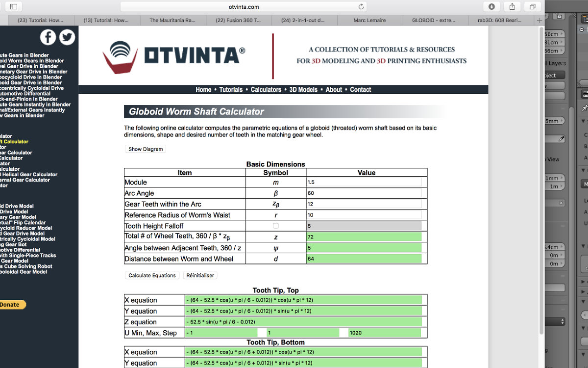Click Distance between Worm and Wheel field
This screenshot has width=588, height=368.
point(364,259)
